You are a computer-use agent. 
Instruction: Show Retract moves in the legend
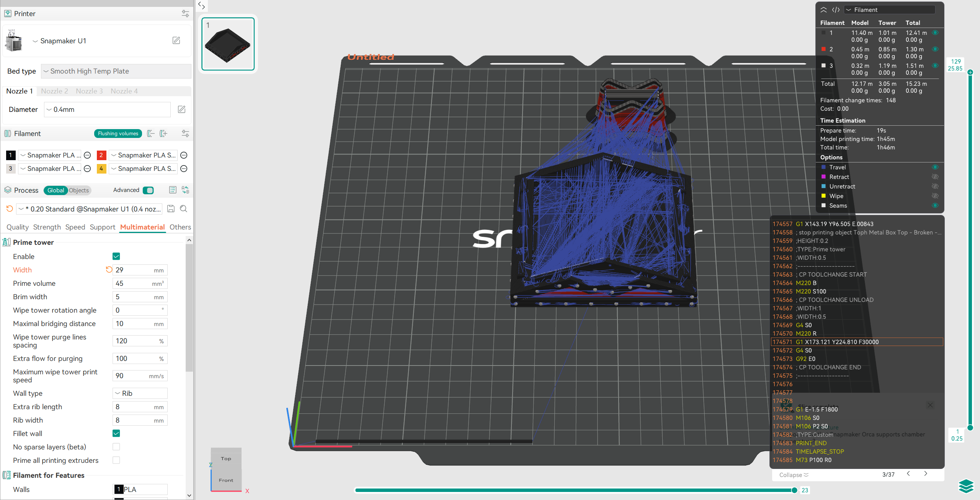(x=935, y=177)
